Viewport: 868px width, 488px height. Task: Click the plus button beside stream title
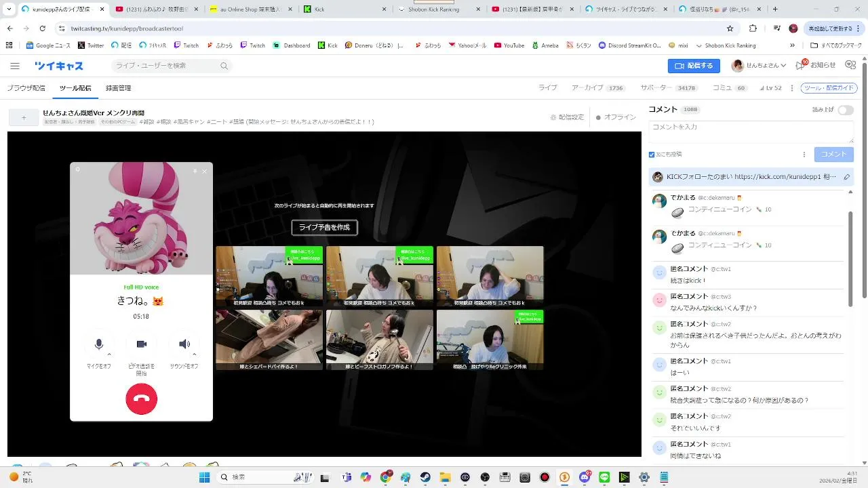(x=24, y=117)
